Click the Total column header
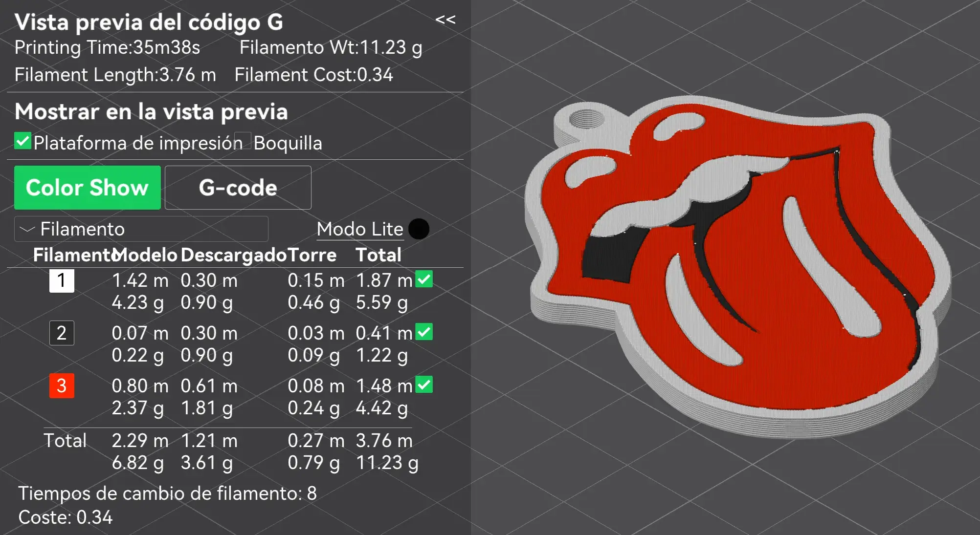 379,255
